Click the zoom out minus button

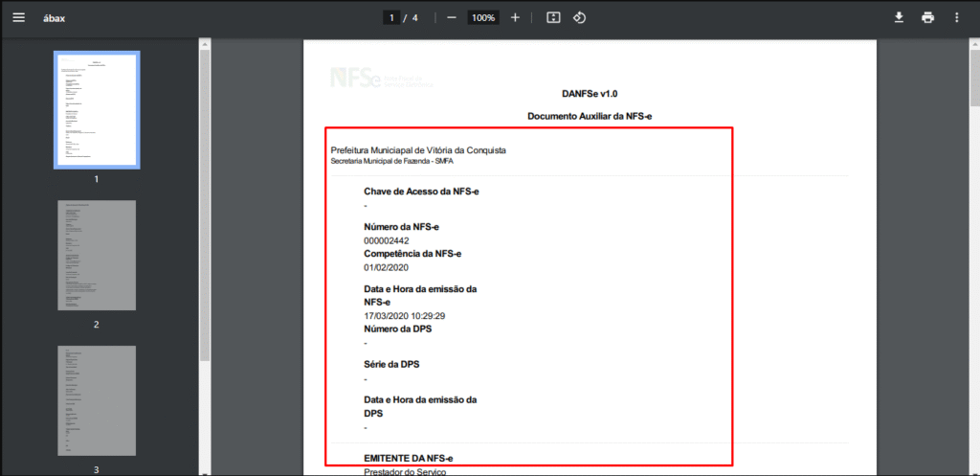[451, 18]
